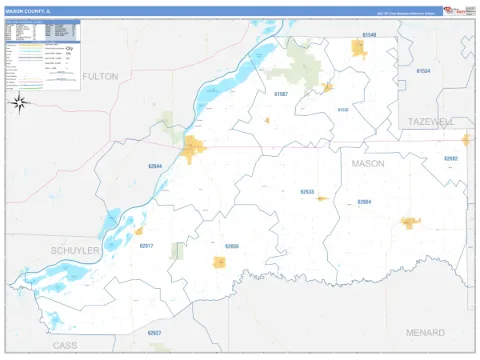The width and height of the screenshot is (480, 360).
Task: Click the edition subtitle in header bar
Action: tap(406, 14)
